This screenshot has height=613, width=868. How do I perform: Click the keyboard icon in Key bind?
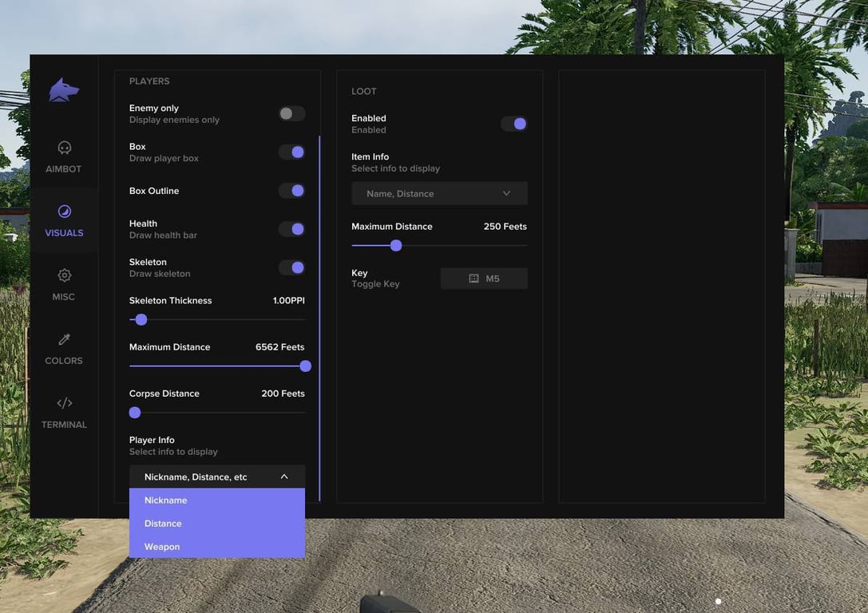[474, 279]
